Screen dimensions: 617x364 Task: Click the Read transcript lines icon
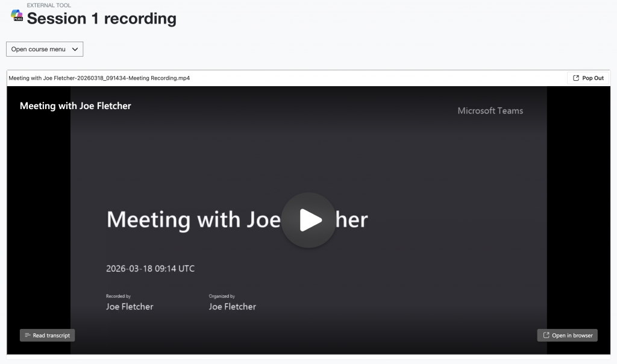point(28,335)
